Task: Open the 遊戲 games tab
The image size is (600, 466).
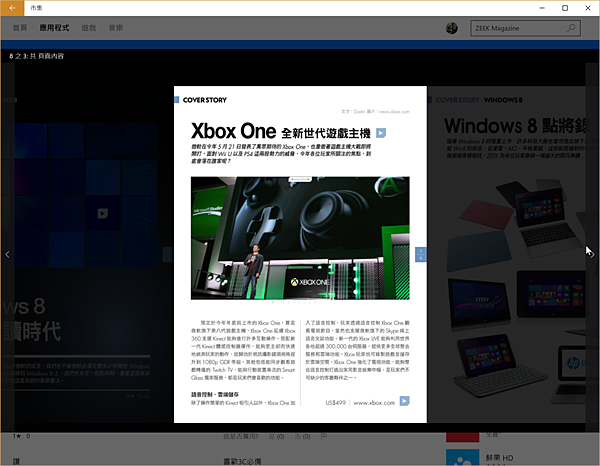Action: click(89, 28)
